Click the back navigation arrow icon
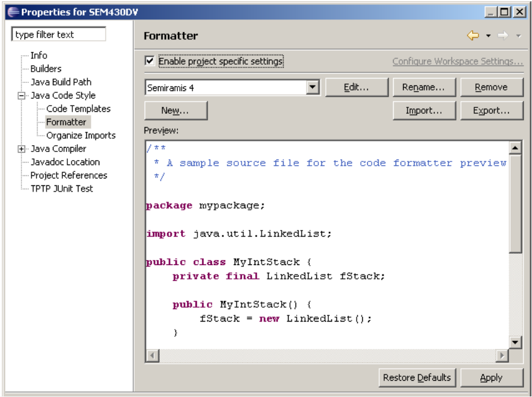Image resolution: width=532 pixels, height=397 pixels. pyautogui.click(x=473, y=36)
